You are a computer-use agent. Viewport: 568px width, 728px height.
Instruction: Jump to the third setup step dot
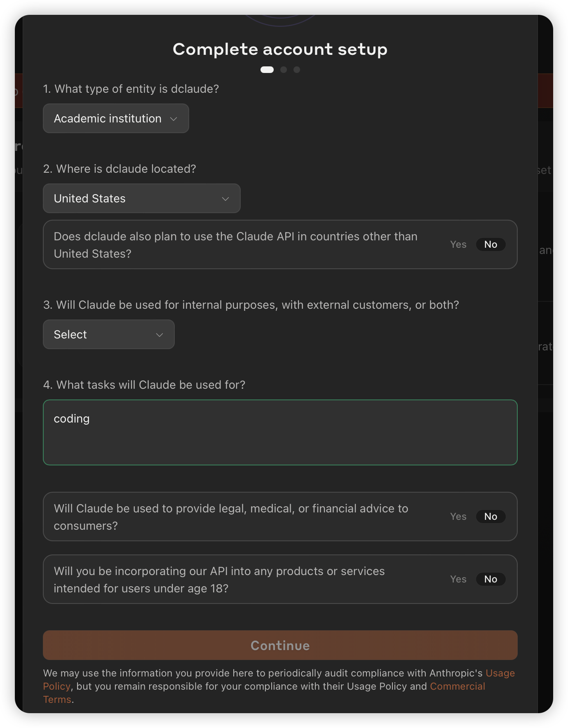297,70
